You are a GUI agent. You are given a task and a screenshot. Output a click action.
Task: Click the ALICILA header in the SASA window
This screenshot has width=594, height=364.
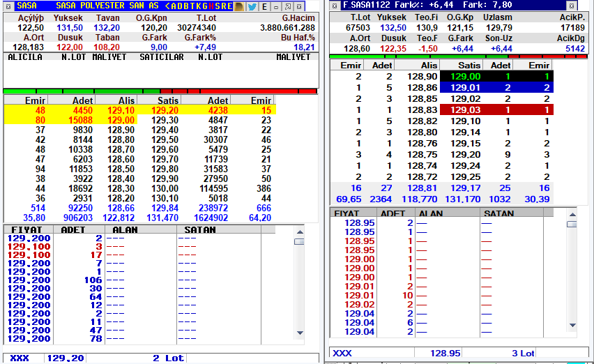tap(25, 56)
